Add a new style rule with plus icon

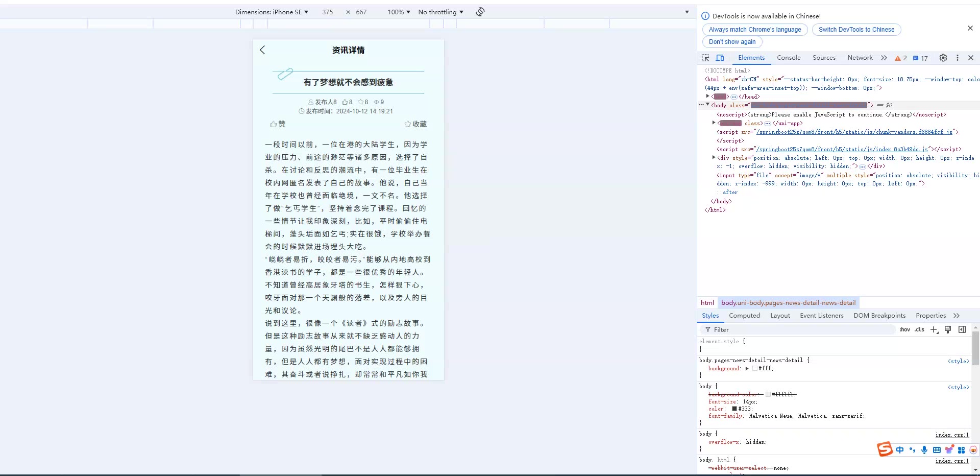tap(934, 330)
